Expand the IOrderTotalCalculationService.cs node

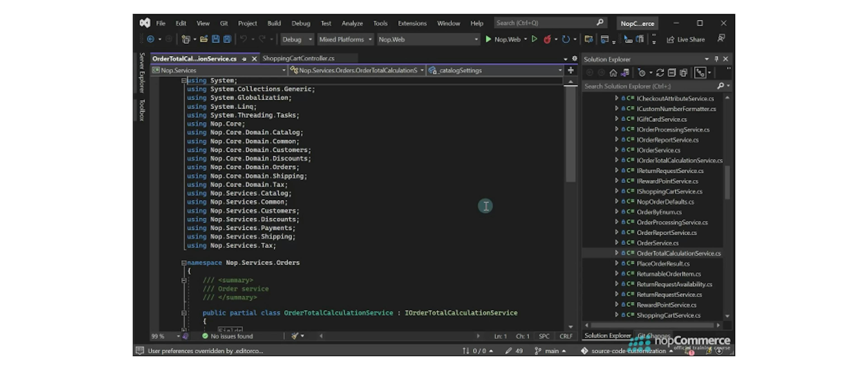[617, 160]
